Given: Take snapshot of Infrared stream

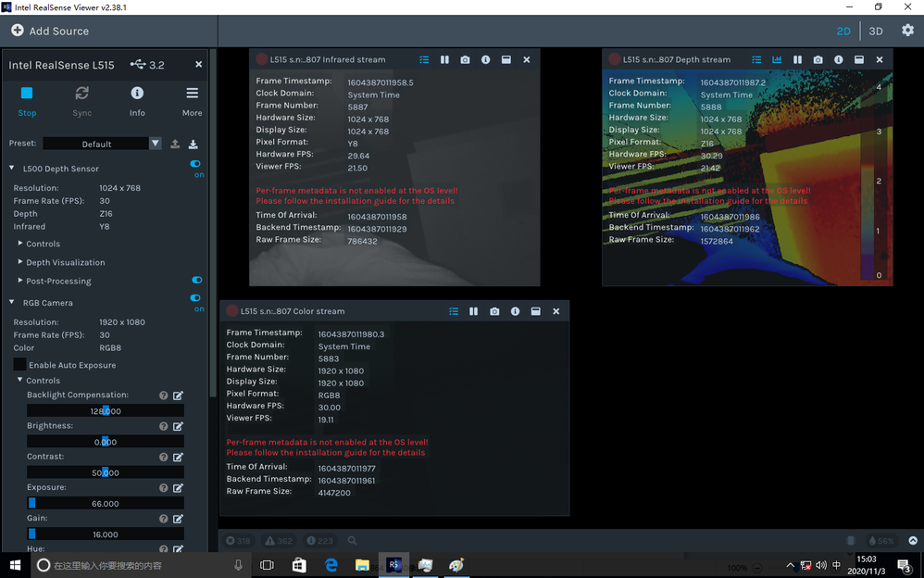Looking at the screenshot, I should click(x=465, y=59).
